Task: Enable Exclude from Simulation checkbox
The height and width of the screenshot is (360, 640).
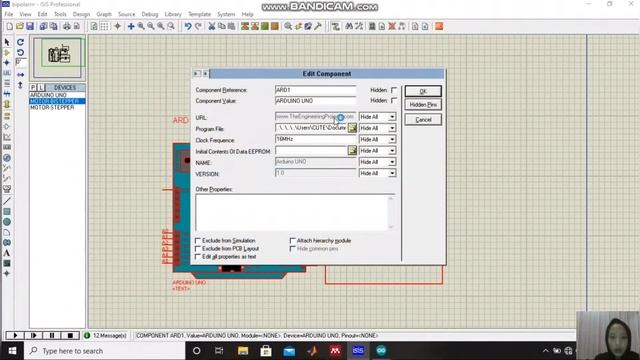Action: 198,240
